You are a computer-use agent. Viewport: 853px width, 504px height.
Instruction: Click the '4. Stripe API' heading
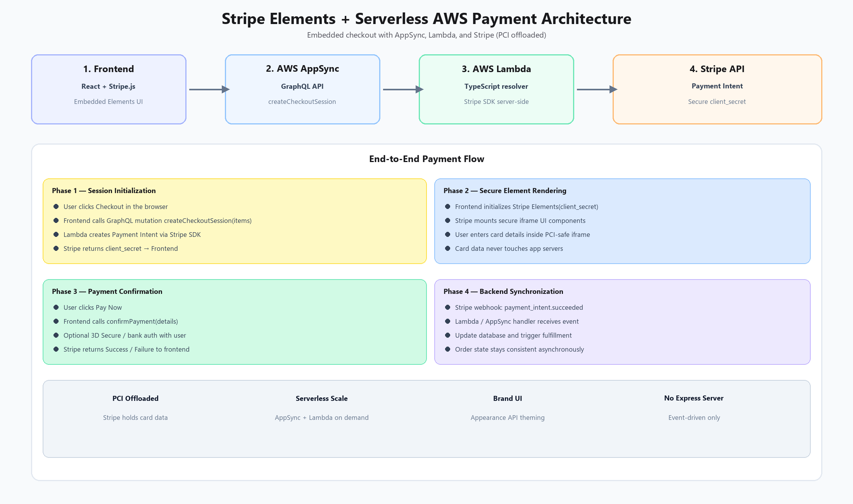717,69
